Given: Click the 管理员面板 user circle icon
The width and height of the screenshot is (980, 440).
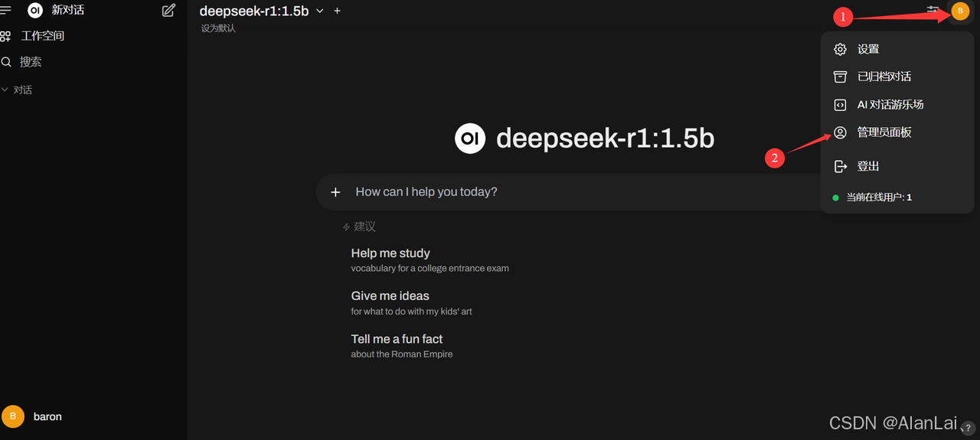Looking at the screenshot, I should (840, 132).
